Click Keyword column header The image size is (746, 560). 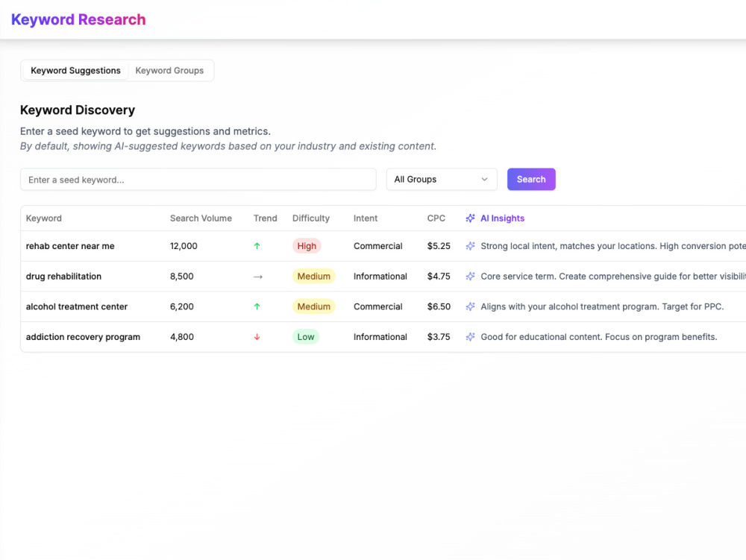click(44, 218)
